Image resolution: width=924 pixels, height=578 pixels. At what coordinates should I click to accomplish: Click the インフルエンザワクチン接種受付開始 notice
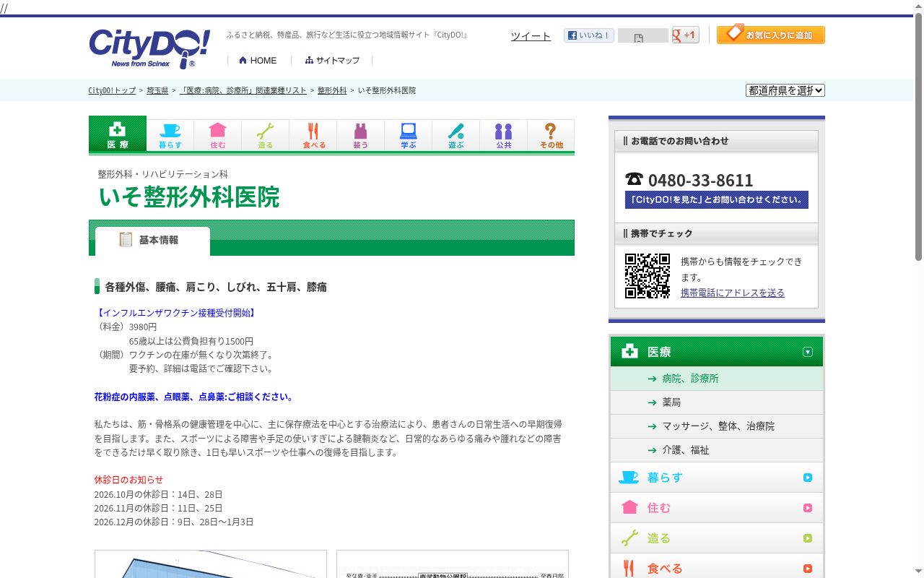click(x=175, y=313)
